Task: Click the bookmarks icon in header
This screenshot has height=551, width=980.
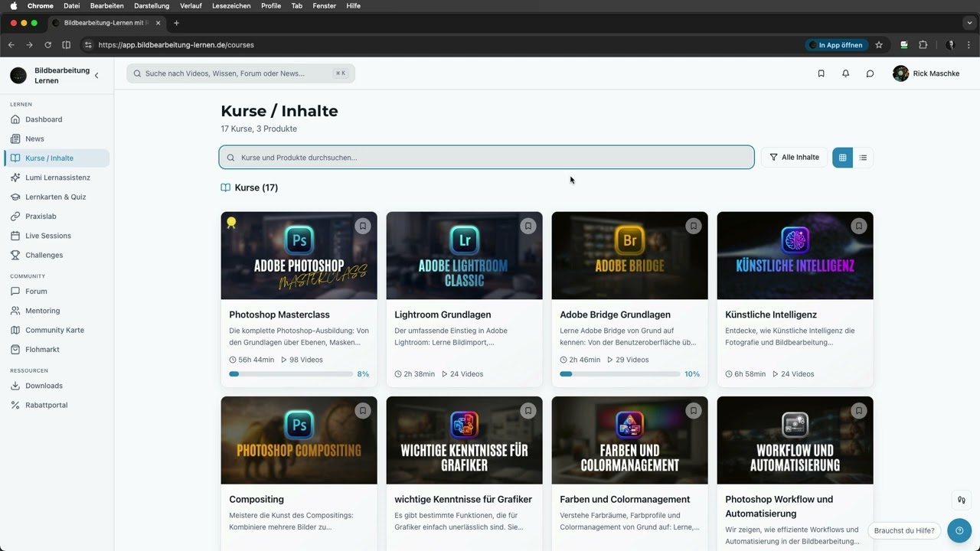Action: click(821, 73)
